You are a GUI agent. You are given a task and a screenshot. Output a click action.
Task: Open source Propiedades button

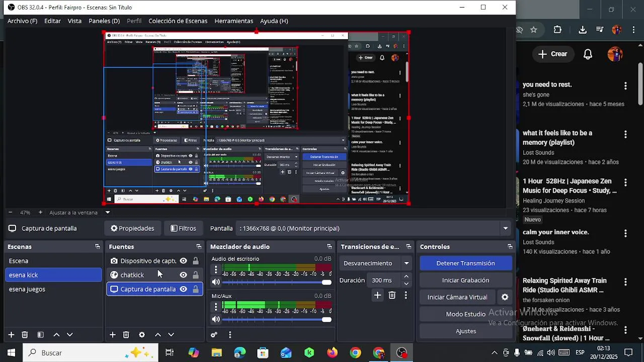coord(132,228)
